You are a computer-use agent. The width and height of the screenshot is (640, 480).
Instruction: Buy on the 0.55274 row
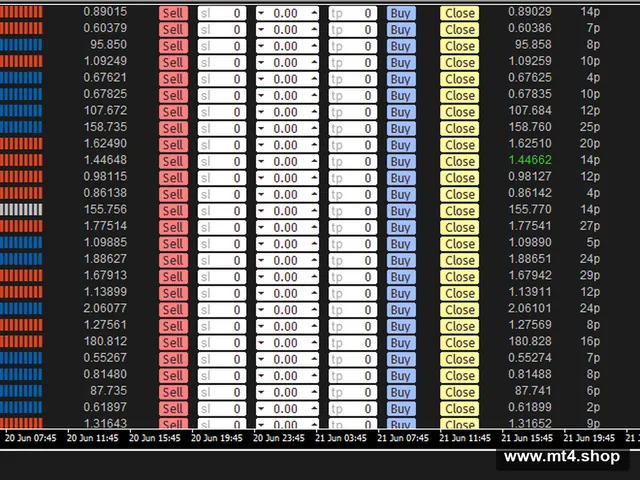401,360
